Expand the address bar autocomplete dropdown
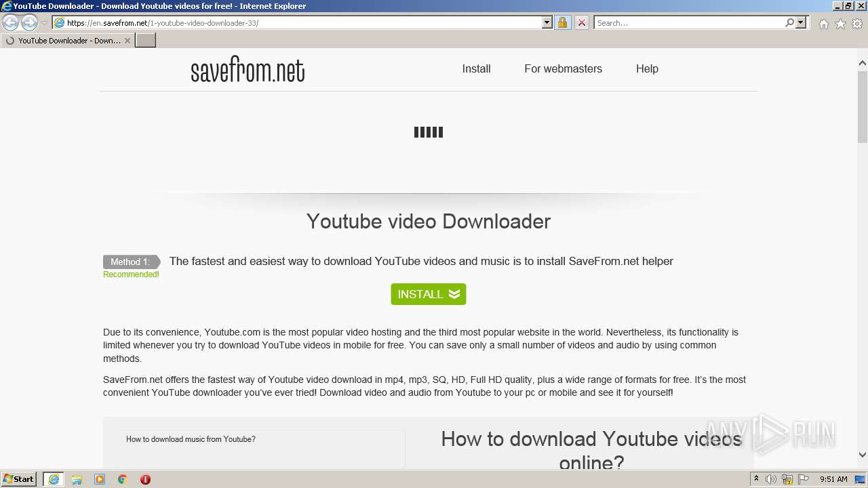 click(x=547, y=22)
